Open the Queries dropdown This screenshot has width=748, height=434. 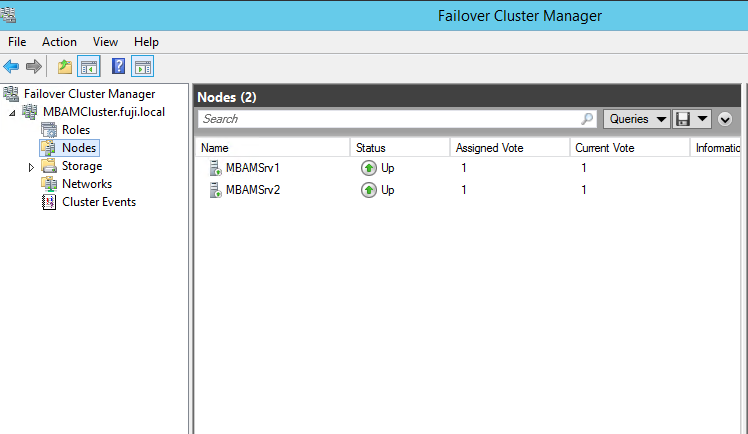[637, 119]
